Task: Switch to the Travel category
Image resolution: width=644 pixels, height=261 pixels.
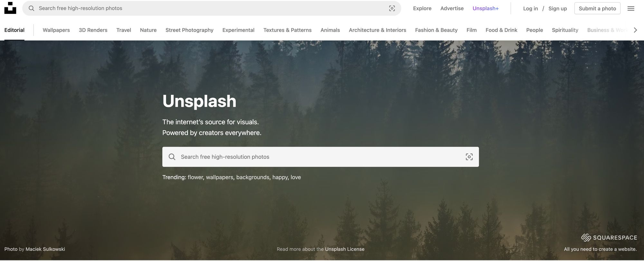Action: (124, 30)
